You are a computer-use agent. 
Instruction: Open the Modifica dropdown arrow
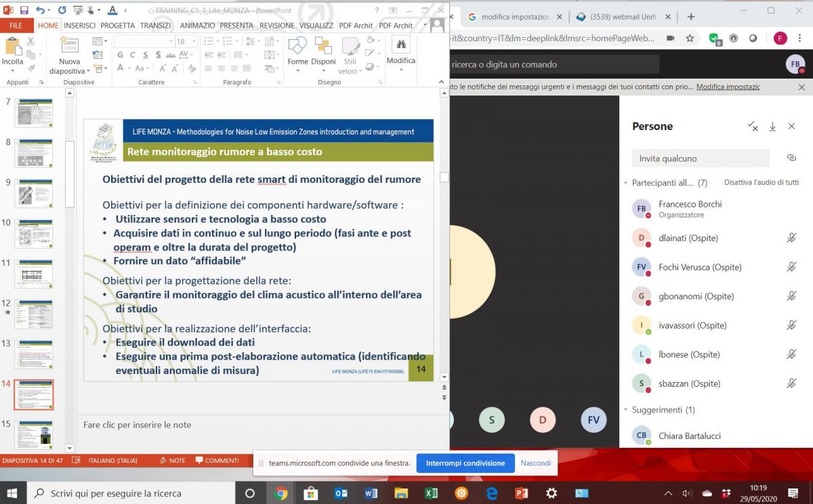pos(401,70)
